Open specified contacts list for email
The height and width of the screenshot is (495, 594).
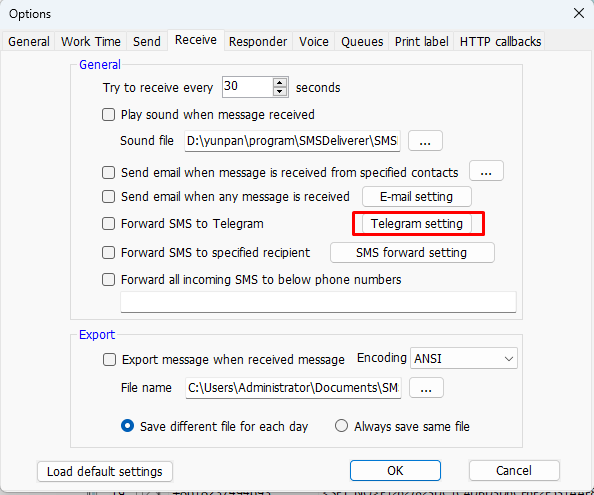[x=486, y=171]
